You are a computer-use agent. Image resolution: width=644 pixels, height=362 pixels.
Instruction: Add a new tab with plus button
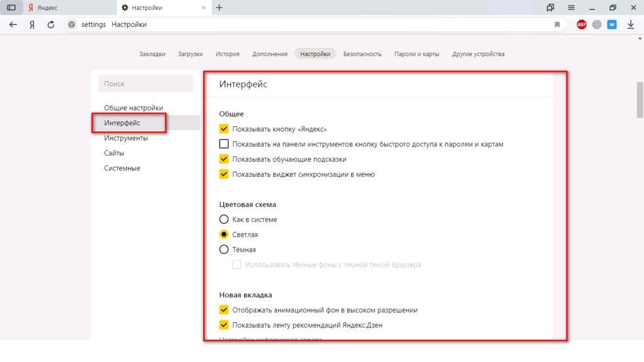219,8
